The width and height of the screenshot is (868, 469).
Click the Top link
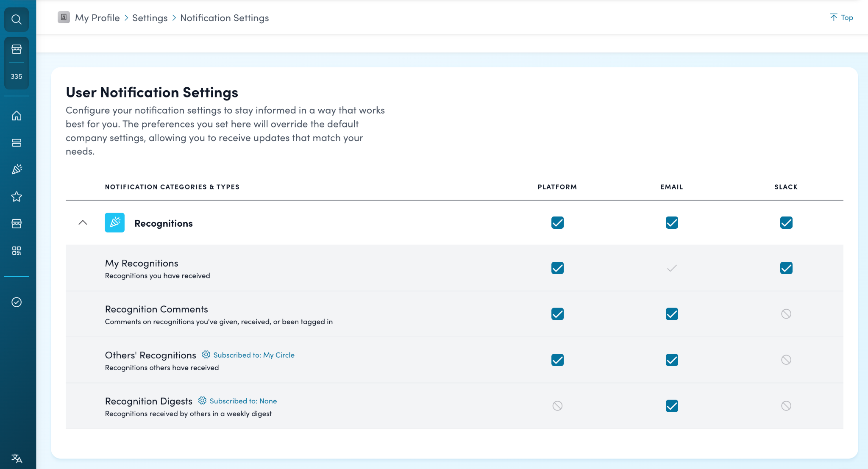841,17
